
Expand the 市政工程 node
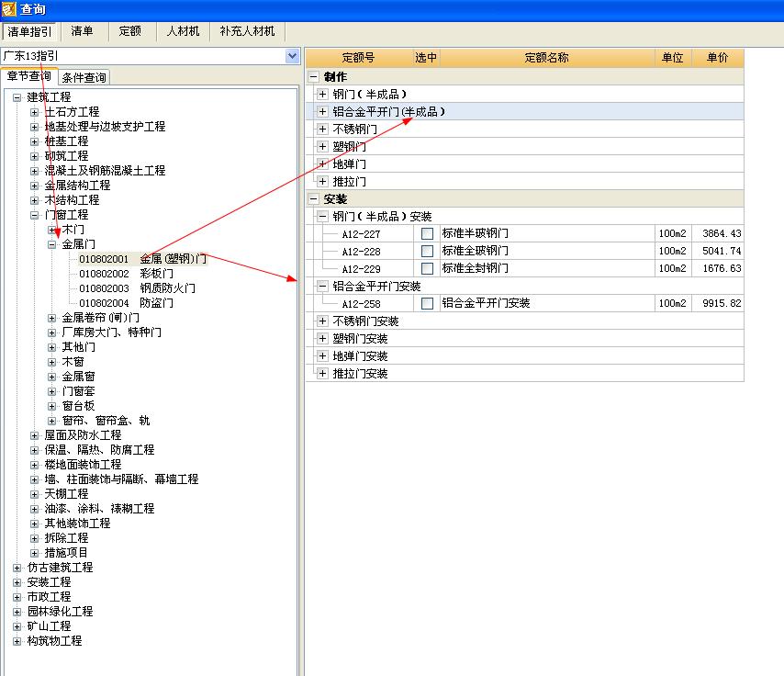pyautogui.click(x=17, y=597)
